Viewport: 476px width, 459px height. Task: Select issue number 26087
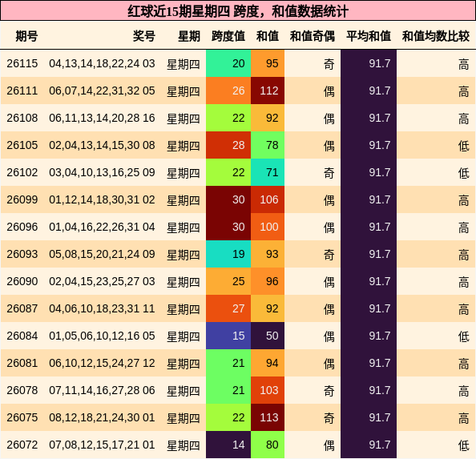(22, 308)
